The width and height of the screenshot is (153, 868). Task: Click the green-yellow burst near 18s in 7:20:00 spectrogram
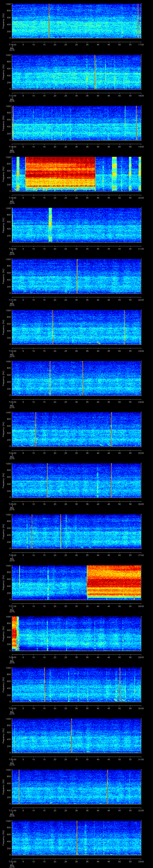(51, 225)
